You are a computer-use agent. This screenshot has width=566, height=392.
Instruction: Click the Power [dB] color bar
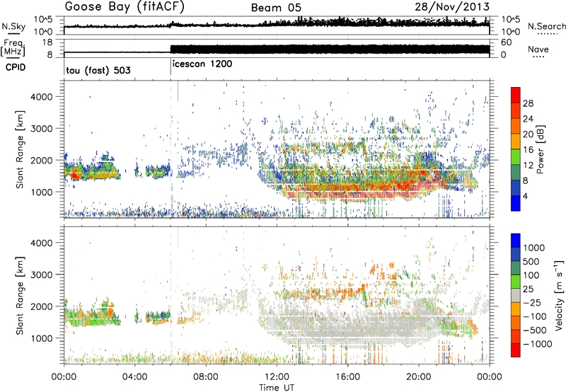pos(516,149)
